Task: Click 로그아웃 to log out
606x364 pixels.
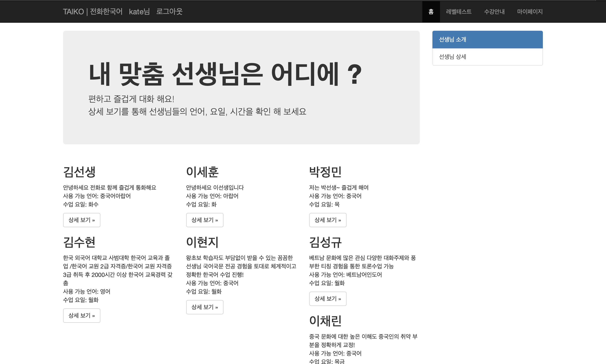Action: [x=169, y=12]
